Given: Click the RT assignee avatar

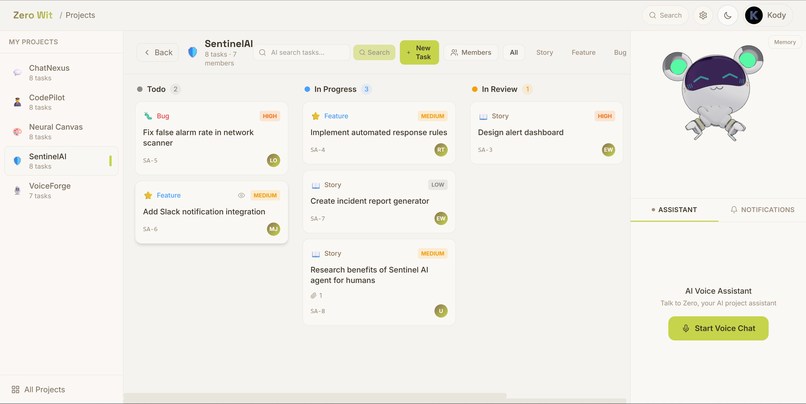Looking at the screenshot, I should click(x=441, y=150).
